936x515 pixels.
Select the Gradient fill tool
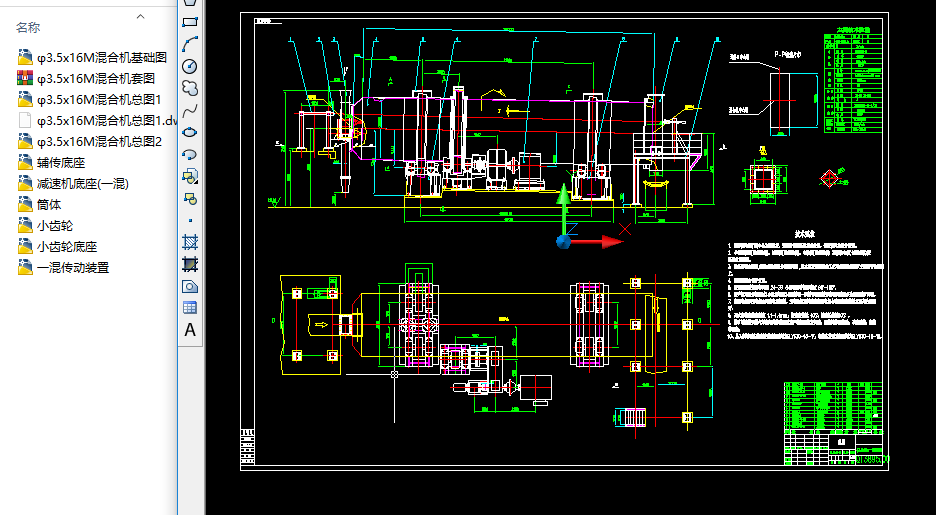190,264
